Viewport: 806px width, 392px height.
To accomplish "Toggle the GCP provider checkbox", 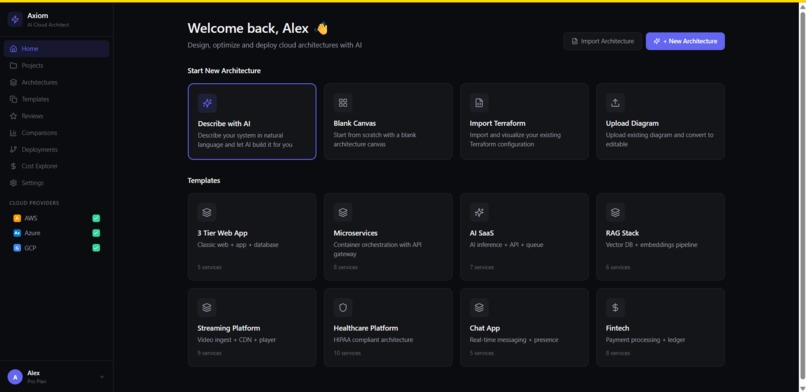I will click(x=96, y=248).
